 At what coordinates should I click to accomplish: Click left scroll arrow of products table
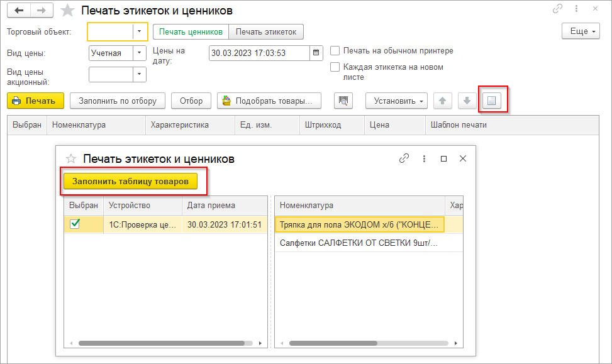[282, 343]
